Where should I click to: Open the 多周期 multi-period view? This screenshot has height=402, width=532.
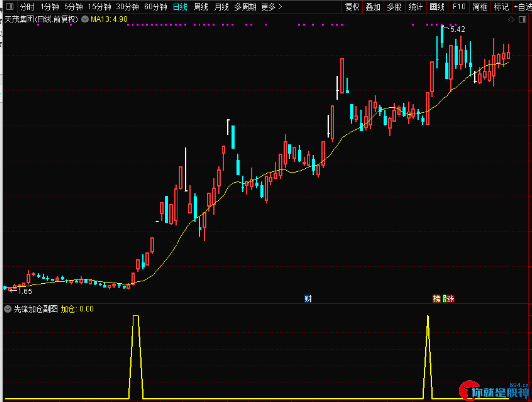click(245, 7)
